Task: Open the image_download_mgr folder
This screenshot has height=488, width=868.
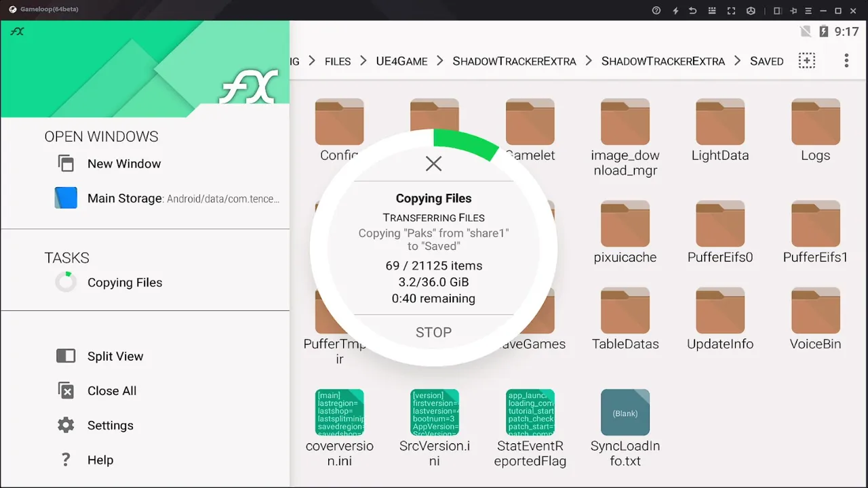Action: (625, 138)
